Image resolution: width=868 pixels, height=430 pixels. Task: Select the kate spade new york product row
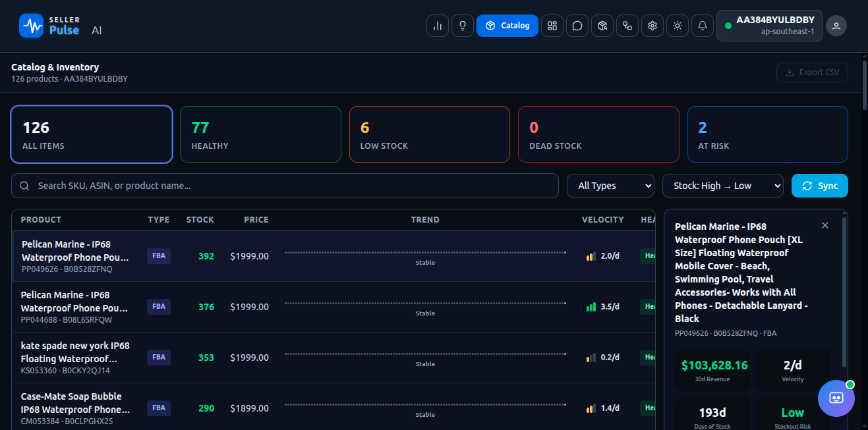tap(333, 358)
